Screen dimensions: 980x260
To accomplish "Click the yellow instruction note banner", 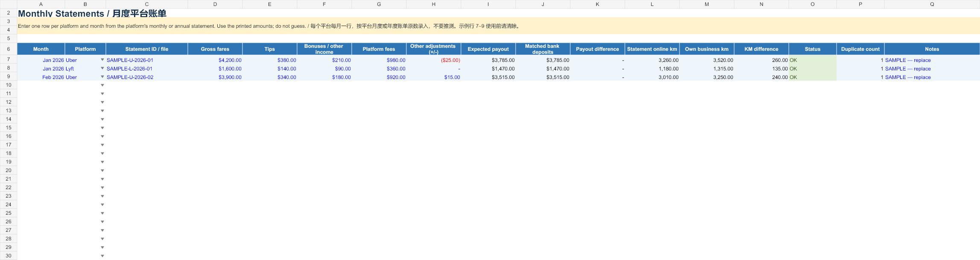I will 499,26.
